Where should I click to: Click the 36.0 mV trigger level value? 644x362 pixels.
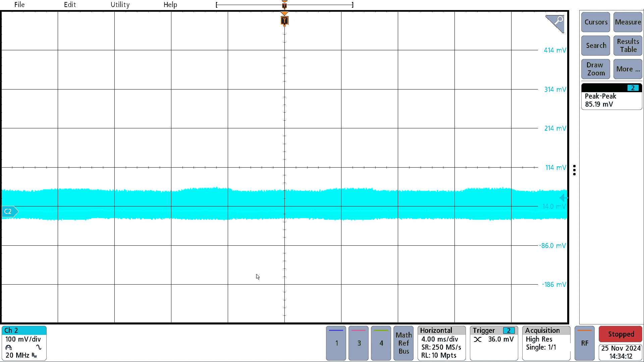501,339
